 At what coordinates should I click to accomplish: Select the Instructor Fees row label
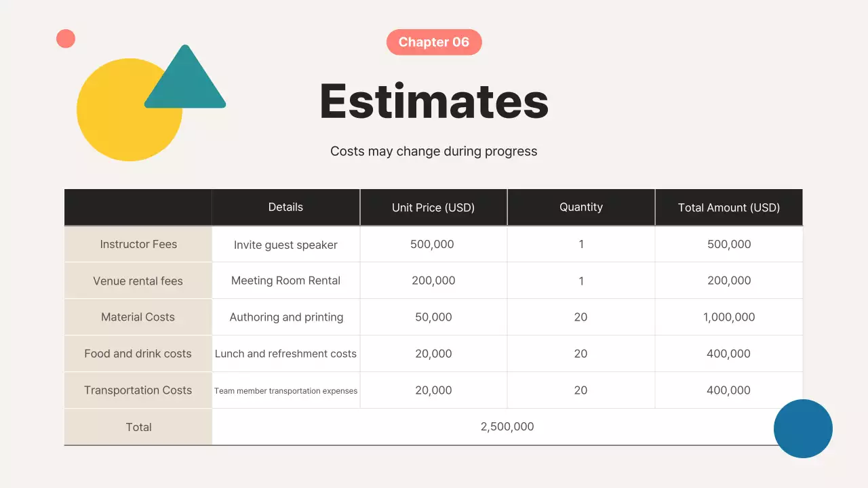pyautogui.click(x=138, y=244)
